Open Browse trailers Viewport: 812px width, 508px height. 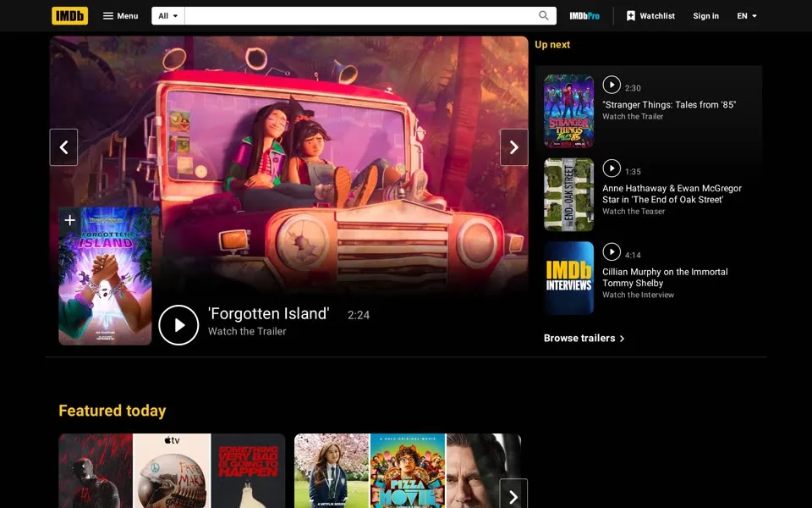[x=584, y=338]
